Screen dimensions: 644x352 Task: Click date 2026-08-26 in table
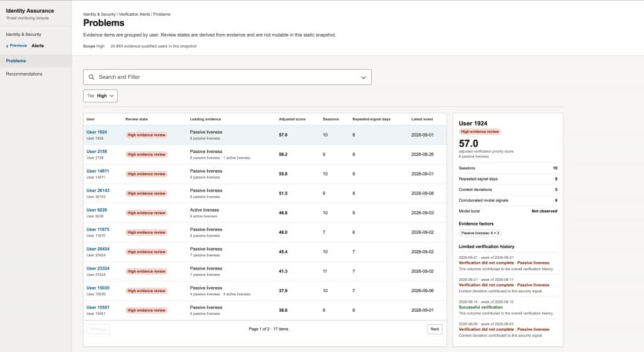coord(422,155)
